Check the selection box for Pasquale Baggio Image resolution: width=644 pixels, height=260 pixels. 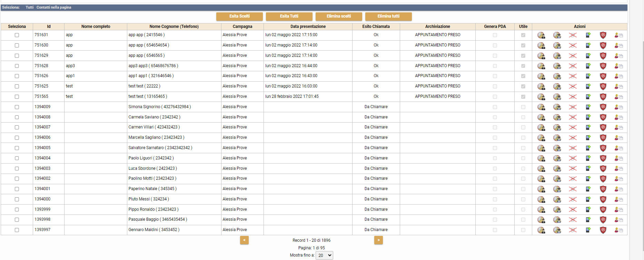click(x=17, y=220)
